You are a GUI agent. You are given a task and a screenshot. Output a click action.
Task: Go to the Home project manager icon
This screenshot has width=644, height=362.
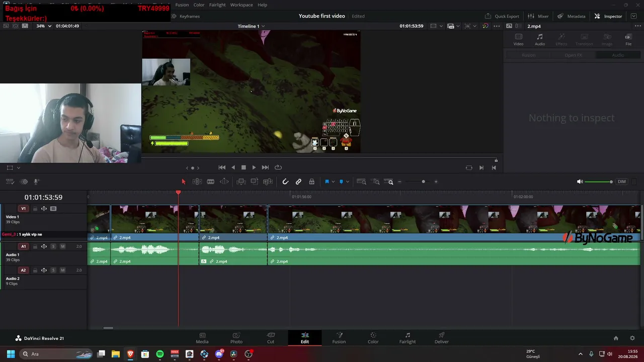coord(616,338)
